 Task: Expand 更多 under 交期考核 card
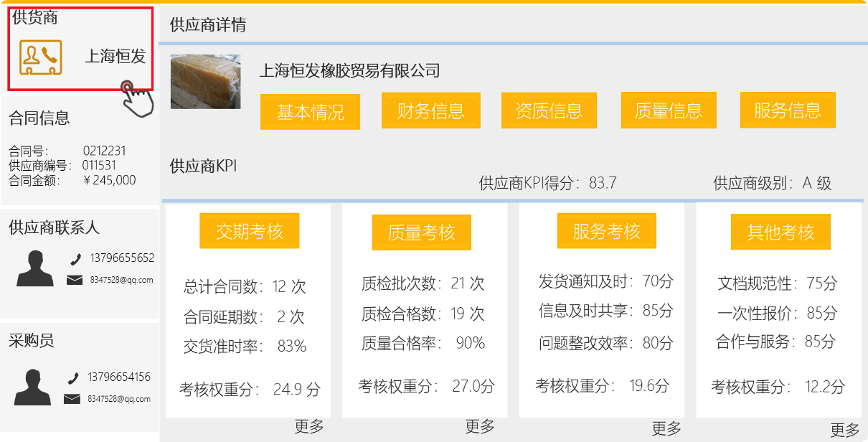point(309,427)
